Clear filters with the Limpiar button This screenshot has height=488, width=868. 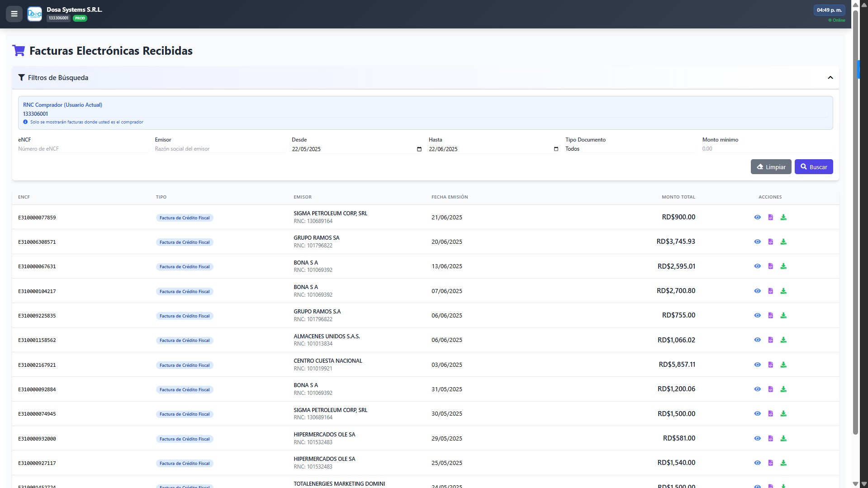pyautogui.click(x=771, y=167)
